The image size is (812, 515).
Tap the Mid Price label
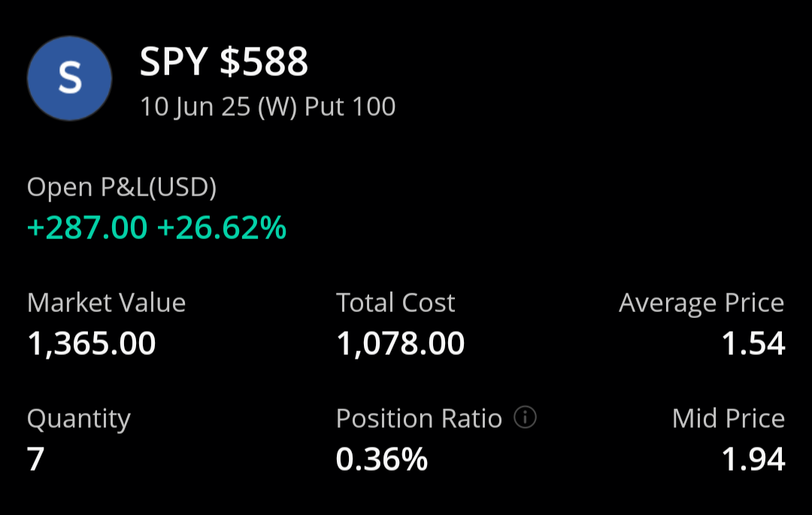729,418
